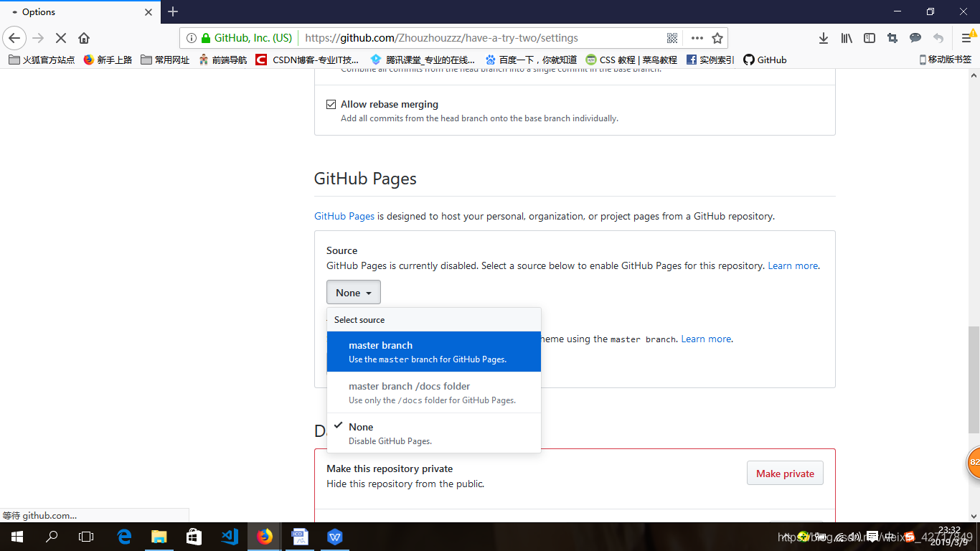The height and width of the screenshot is (551, 980).
Task: Select None to disable GitHub Pages
Action: pos(434,433)
